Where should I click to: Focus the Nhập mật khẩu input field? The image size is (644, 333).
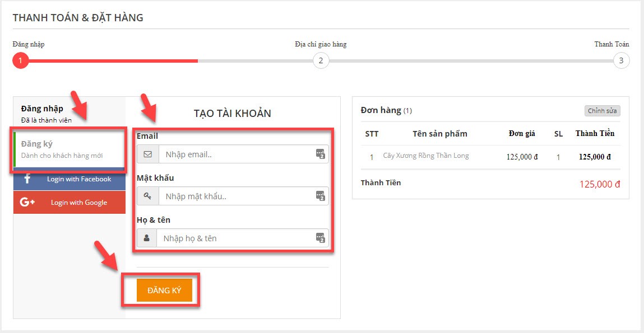click(244, 196)
